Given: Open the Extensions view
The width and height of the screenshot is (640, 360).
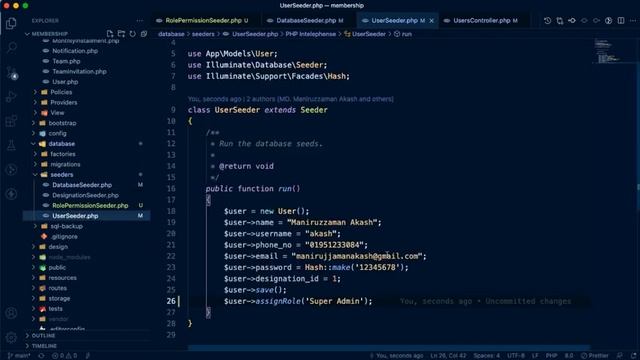Looking at the screenshot, I should click(11, 121).
